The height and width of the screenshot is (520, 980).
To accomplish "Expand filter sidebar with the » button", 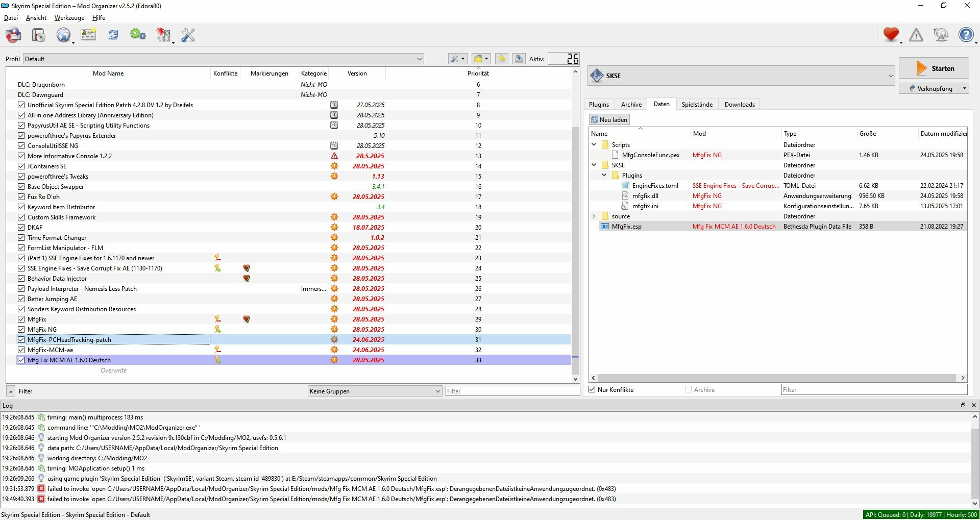I will point(10,391).
